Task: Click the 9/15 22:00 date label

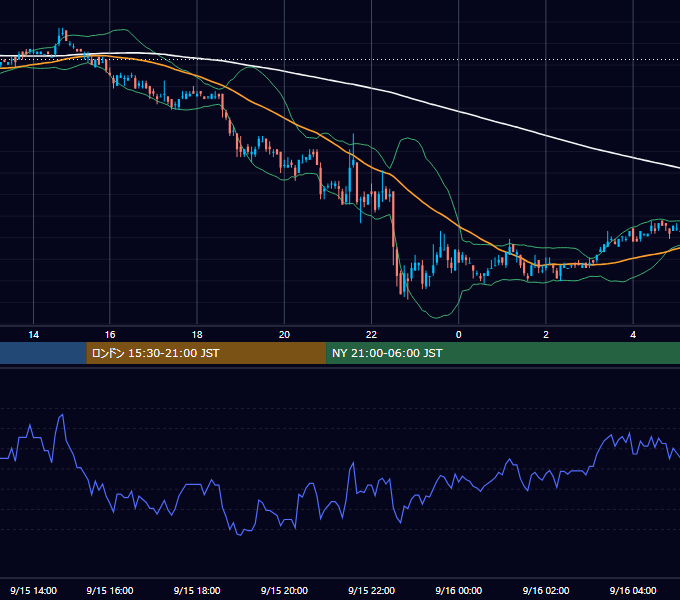Action: (371, 590)
